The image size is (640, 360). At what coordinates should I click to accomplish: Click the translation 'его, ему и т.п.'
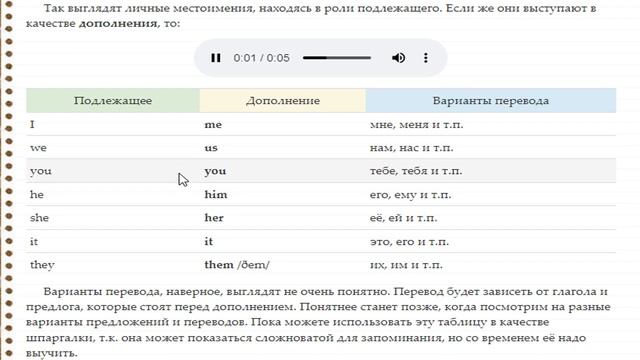410,195
